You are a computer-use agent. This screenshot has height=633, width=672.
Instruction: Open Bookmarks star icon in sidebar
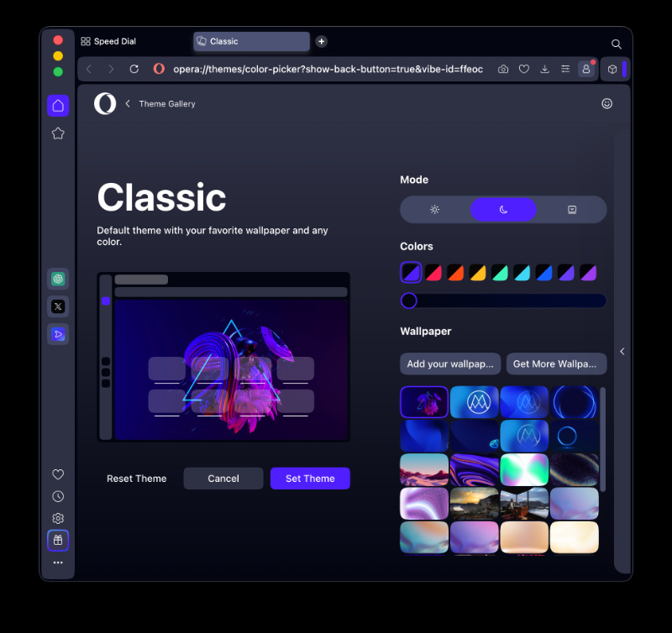pyautogui.click(x=58, y=133)
